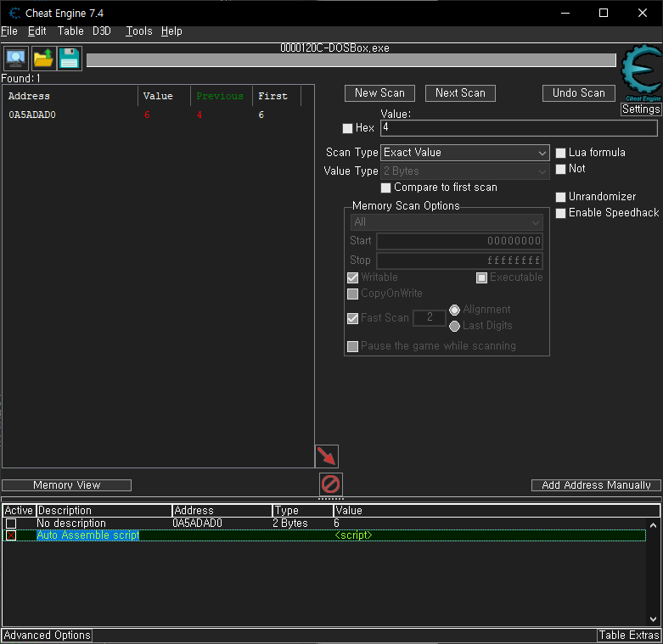
Task: Click the Cheat Engine logo
Action: click(642, 71)
